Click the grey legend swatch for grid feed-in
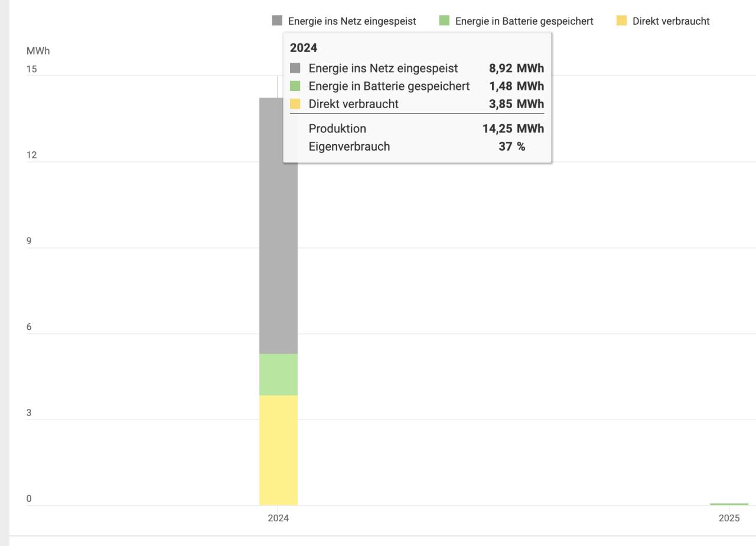This screenshot has width=756, height=546. coord(277,21)
